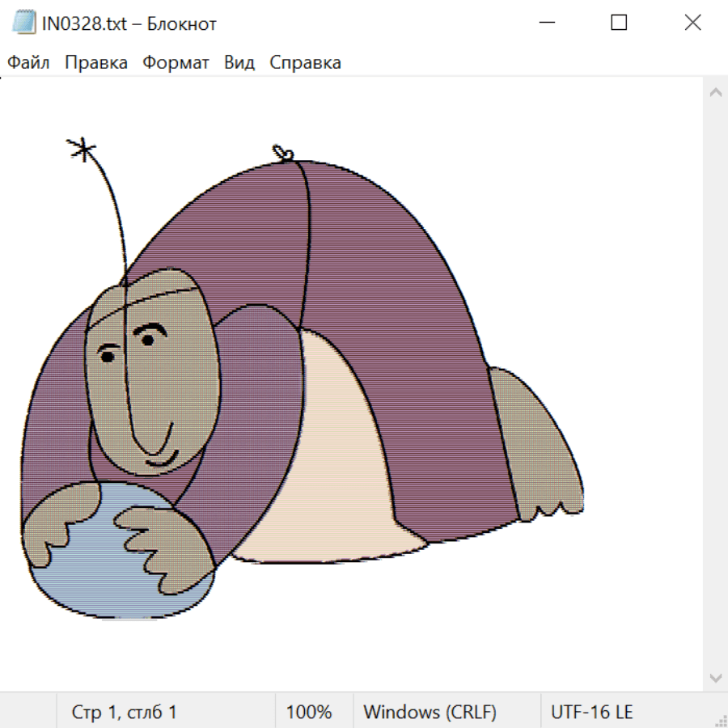Click the 'Стр 1, стлб 1' status indicator
Viewport: 728px width, 728px height.
pyautogui.click(x=125, y=712)
